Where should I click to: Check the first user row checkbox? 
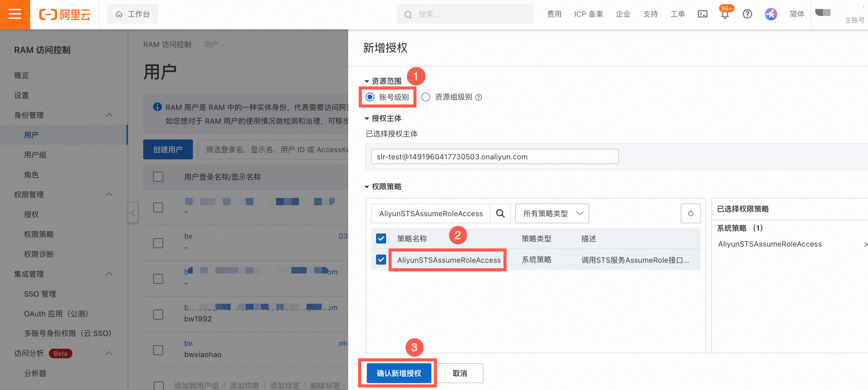[x=158, y=207]
